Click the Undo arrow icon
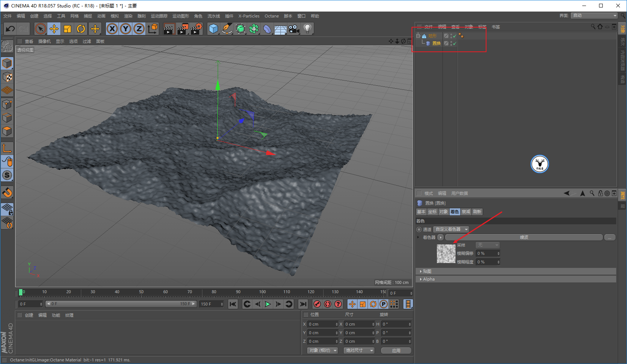The height and width of the screenshot is (364, 627). (x=10, y=29)
